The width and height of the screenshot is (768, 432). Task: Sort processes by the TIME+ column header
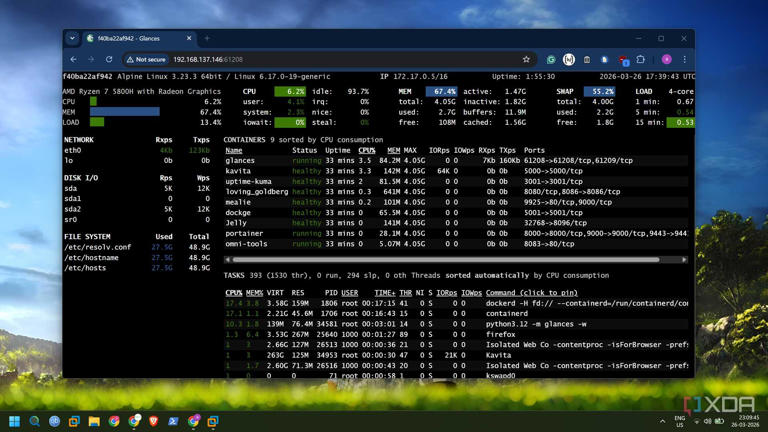(385, 293)
